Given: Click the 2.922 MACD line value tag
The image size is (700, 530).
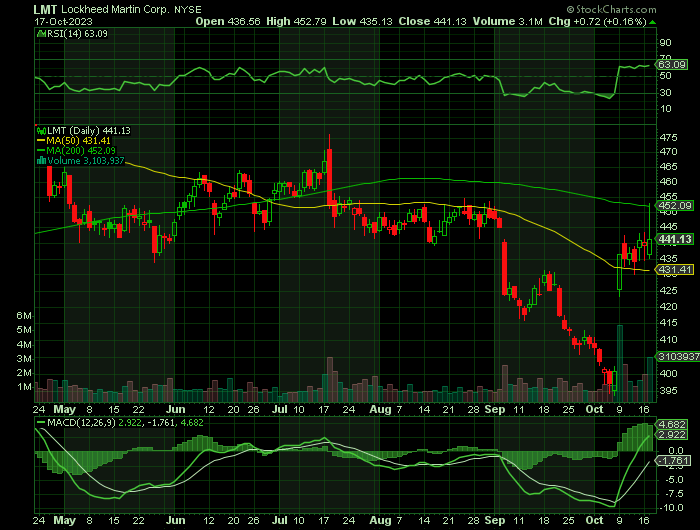Looking at the screenshot, I should point(672,435).
